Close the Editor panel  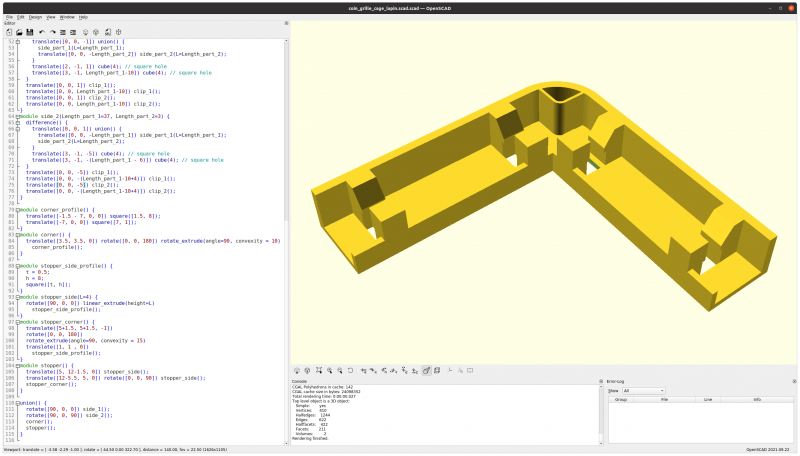coord(286,23)
